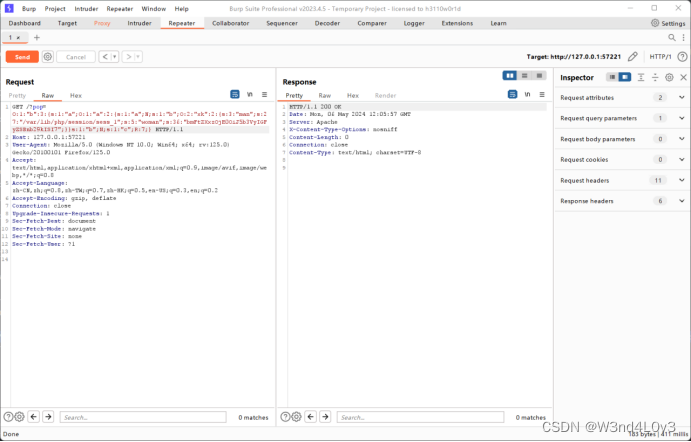Open Inspector settings gear
Screen dimensions: 691x442
669,77
